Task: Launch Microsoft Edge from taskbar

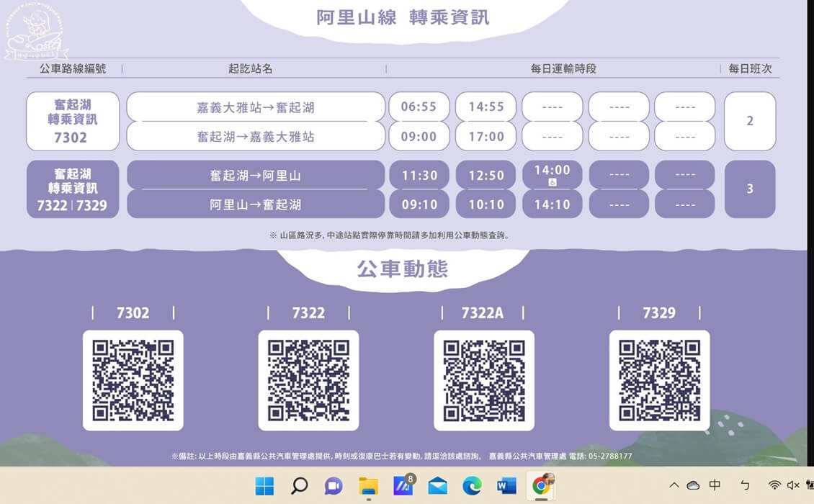Action: [x=472, y=486]
